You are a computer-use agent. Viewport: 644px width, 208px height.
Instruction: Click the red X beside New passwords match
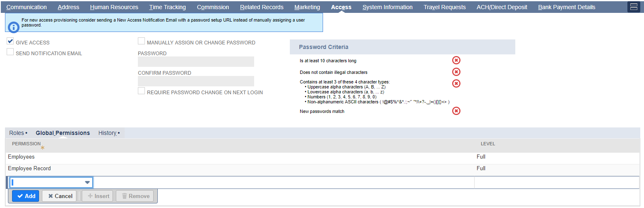[x=456, y=111]
